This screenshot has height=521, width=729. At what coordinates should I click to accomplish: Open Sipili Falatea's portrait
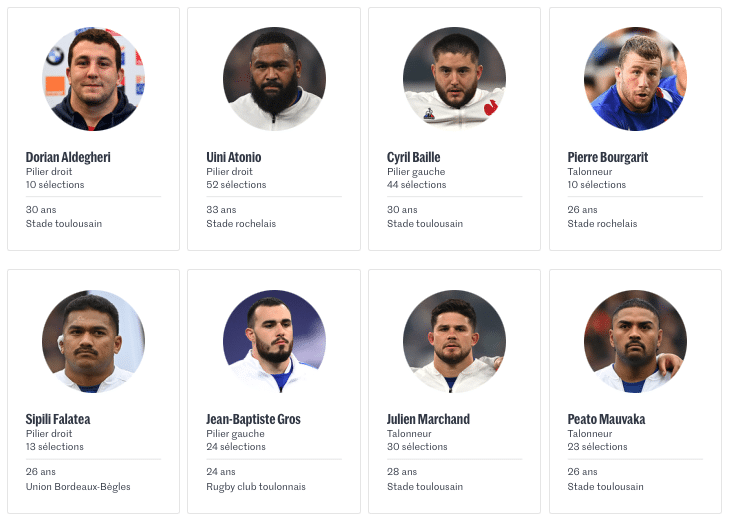tap(93, 342)
